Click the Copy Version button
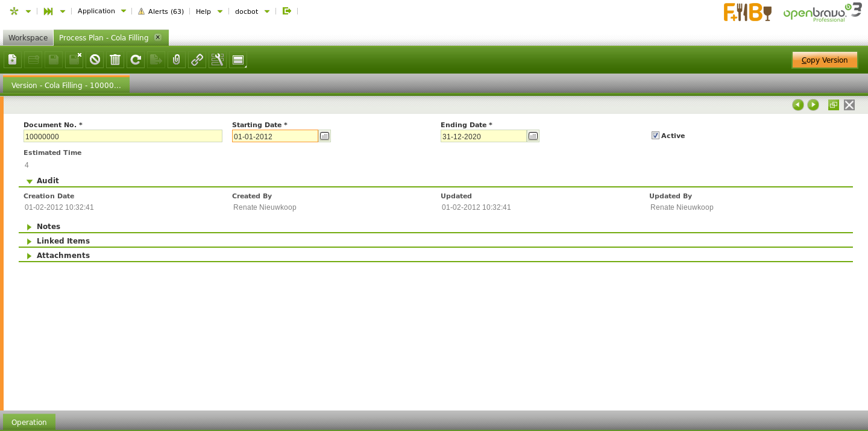868x431 pixels. click(825, 60)
